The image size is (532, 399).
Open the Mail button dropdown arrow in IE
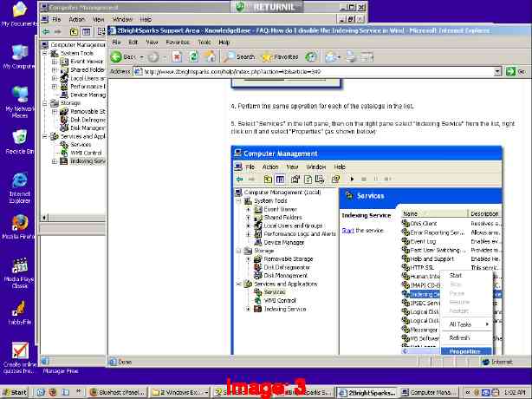coord(339,57)
